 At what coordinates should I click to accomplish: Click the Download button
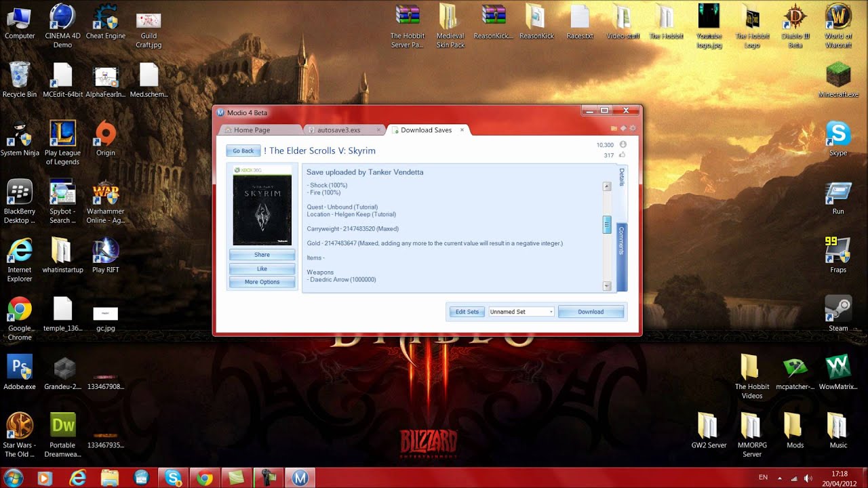pos(591,312)
